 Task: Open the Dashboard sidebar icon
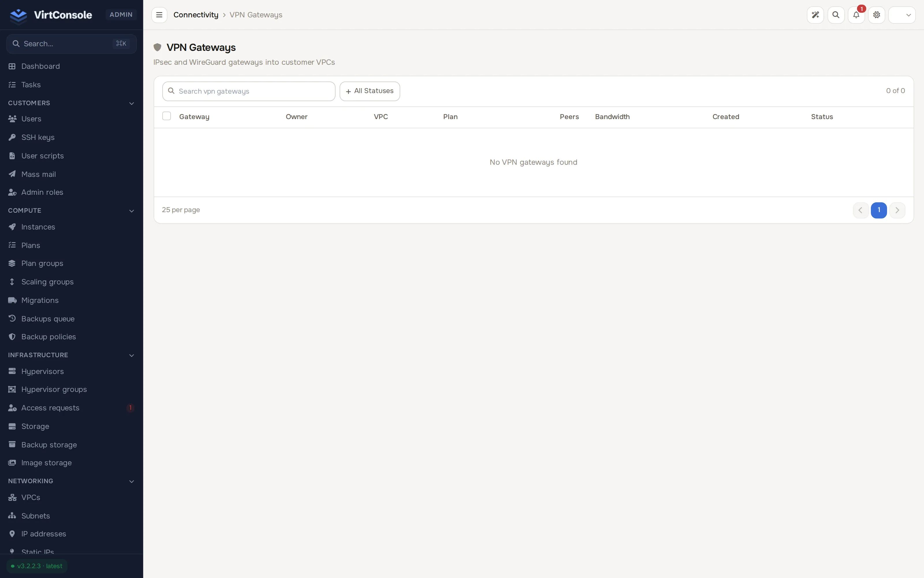(x=12, y=66)
